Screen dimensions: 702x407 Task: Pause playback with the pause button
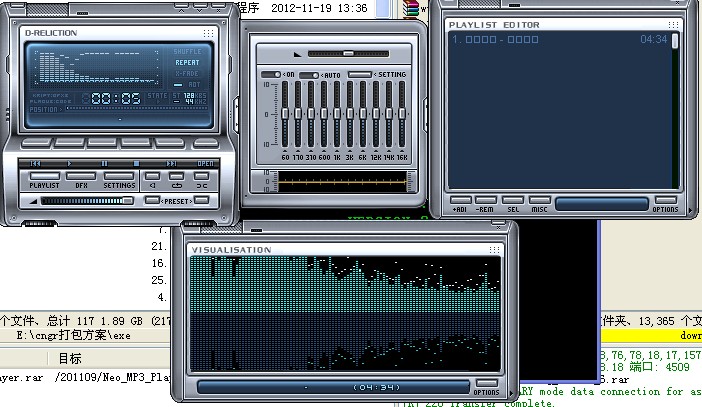(103, 162)
